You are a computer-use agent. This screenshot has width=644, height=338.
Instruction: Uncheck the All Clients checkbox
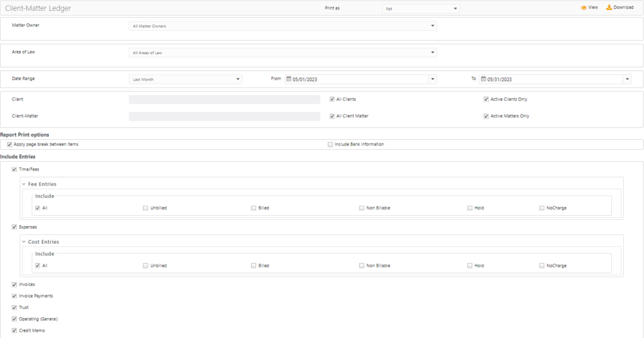coord(332,99)
